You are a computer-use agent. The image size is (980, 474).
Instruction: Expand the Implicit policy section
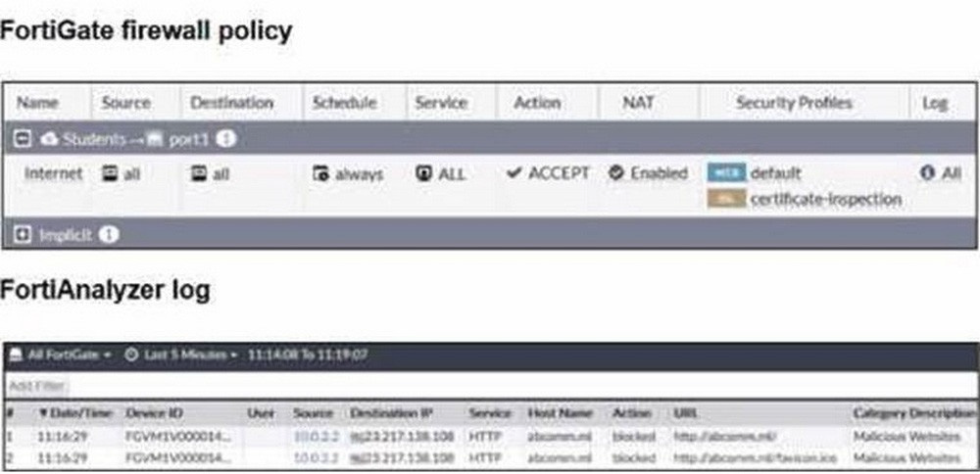pyautogui.click(x=22, y=235)
